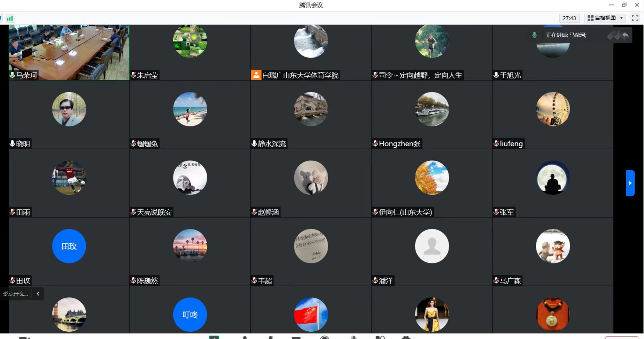Open the chat icon in the bottom toolbar
This screenshot has width=644, height=339.
pos(296,337)
